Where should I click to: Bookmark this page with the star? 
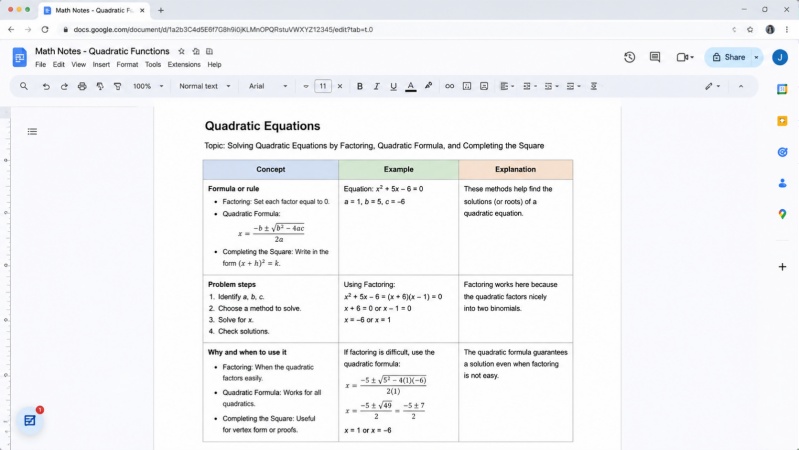coord(750,30)
